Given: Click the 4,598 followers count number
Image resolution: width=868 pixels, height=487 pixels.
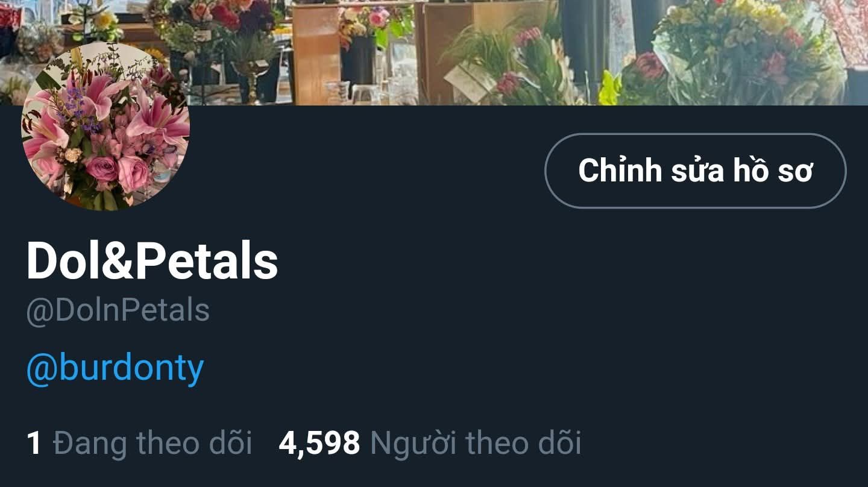Looking at the screenshot, I should (319, 443).
